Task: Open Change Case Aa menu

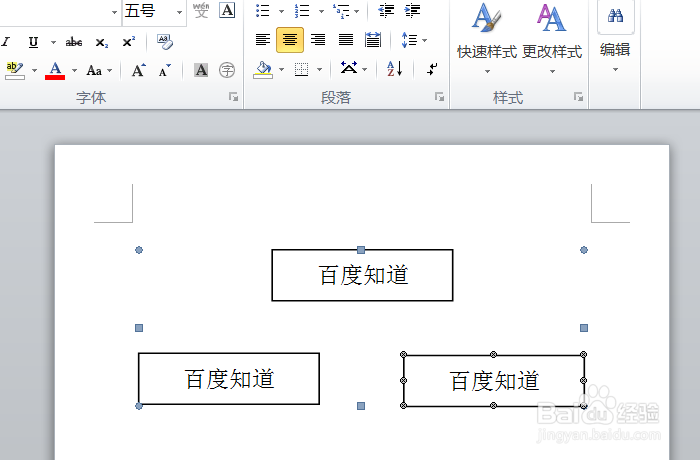Action: pos(99,71)
